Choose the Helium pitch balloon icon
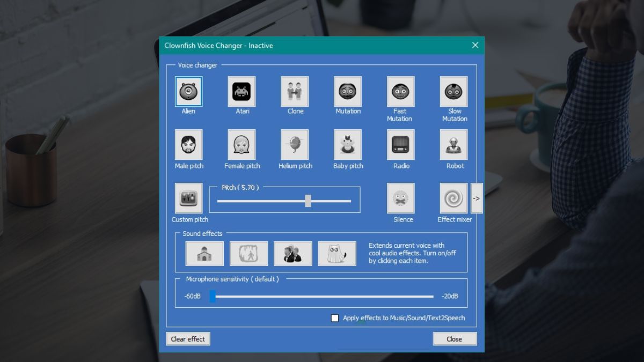 tap(295, 144)
